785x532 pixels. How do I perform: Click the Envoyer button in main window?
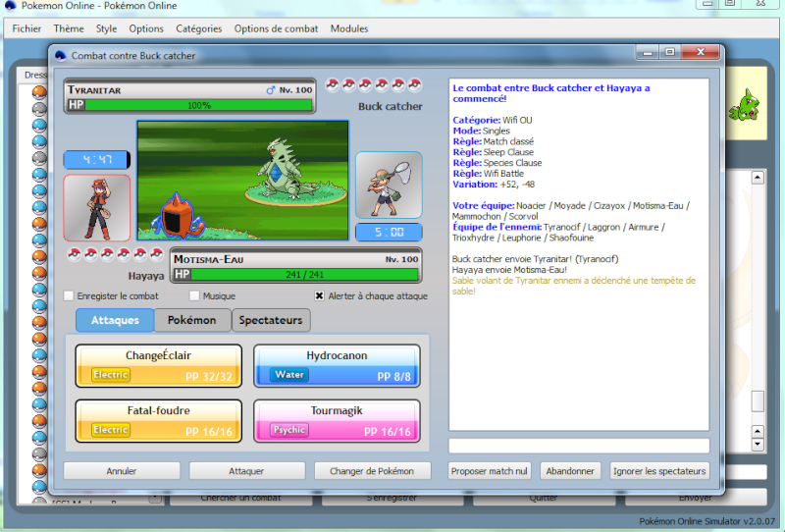coord(696,498)
